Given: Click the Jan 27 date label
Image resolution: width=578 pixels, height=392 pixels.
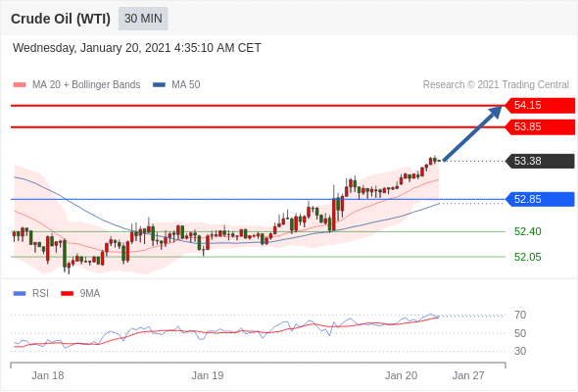Looking at the screenshot, I should tap(468, 375).
